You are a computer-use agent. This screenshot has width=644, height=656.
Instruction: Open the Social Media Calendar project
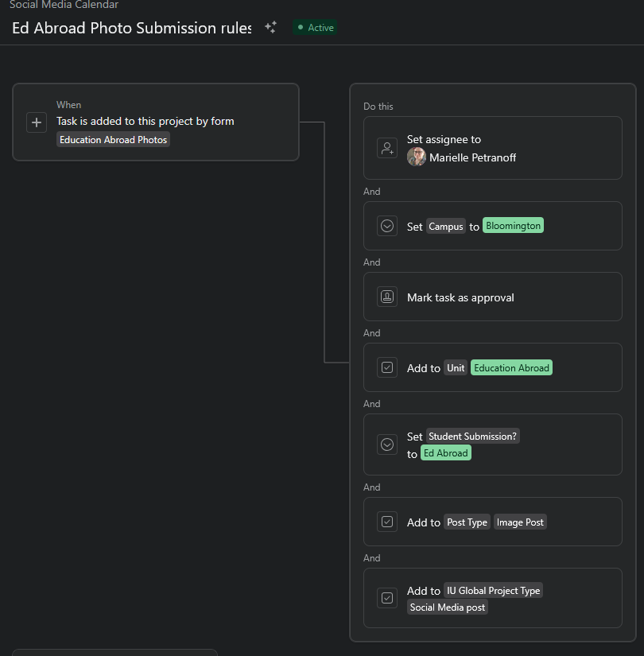coord(64,5)
